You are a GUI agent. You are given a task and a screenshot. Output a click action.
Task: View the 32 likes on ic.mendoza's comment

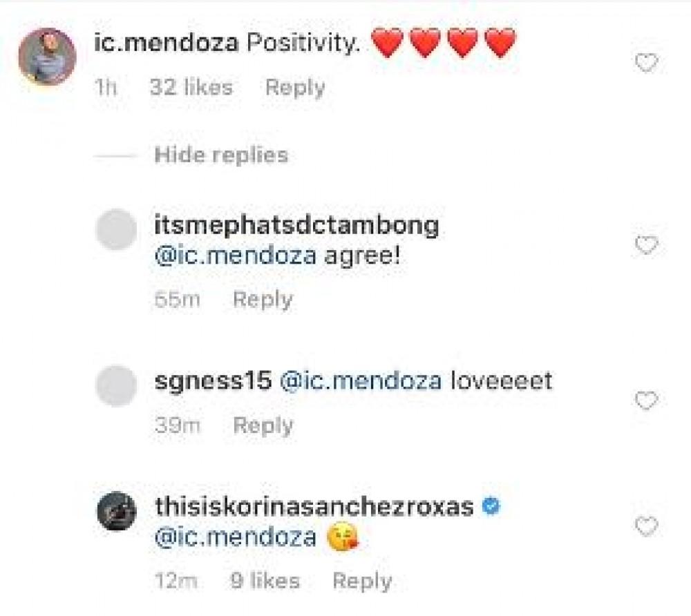click(x=191, y=88)
